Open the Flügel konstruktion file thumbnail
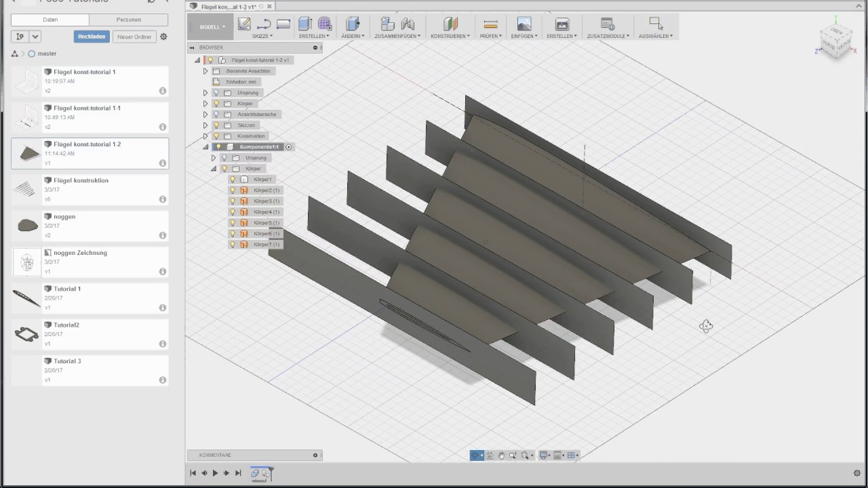 tap(27, 189)
